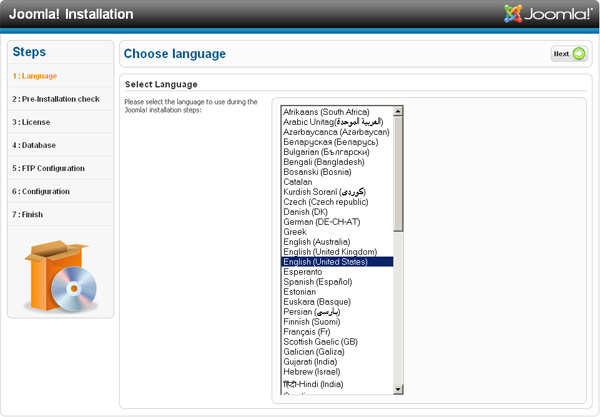
Task: Open step 7: Finish
Action: (x=27, y=214)
